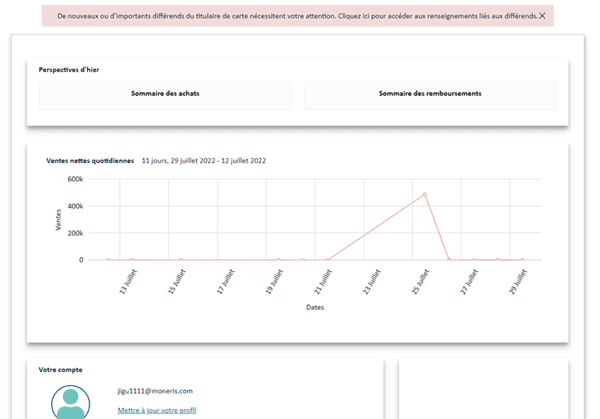The image size is (600, 419).
Task: Click the Perspectives d'hier heading
Action: coord(69,70)
